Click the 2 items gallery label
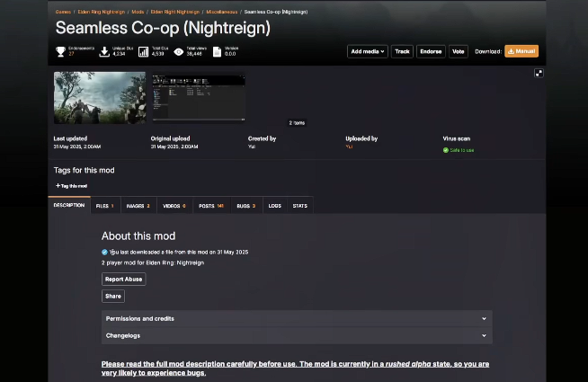This screenshot has width=588, height=382. pos(297,122)
